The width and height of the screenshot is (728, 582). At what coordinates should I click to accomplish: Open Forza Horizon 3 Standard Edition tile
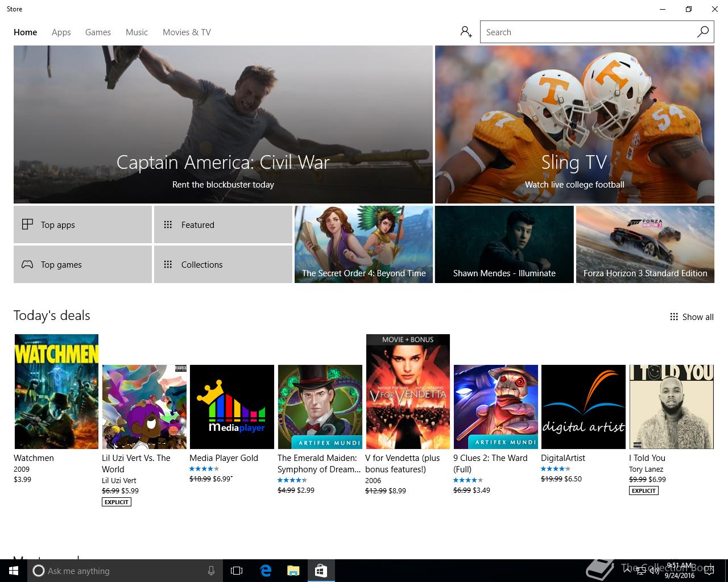click(645, 244)
